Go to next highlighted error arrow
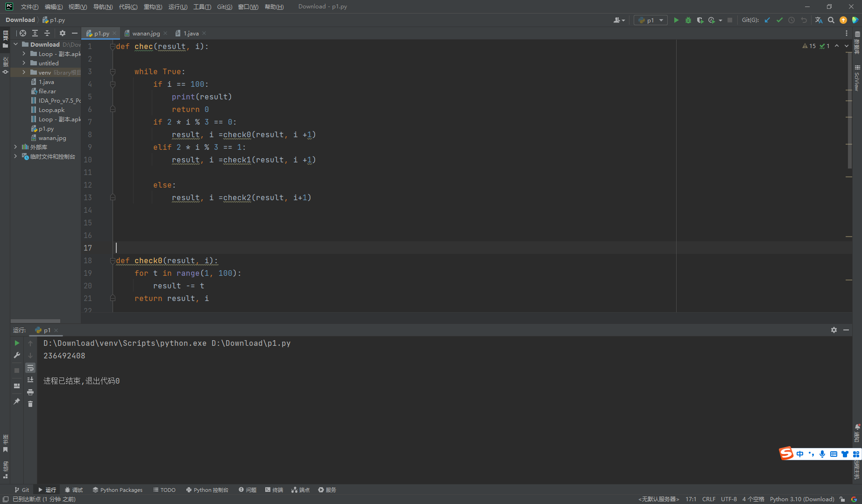862x504 pixels. [x=847, y=46]
